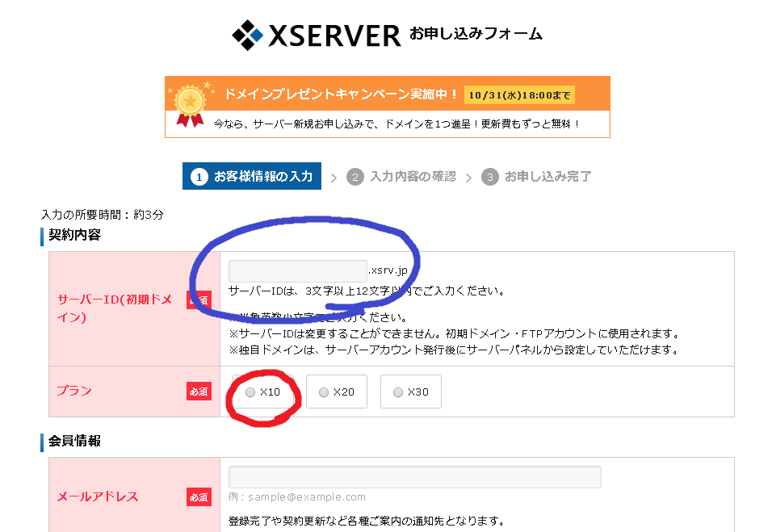The height and width of the screenshot is (532, 772).
Task: Click the 契約内容 section heading
Action: [x=74, y=235]
